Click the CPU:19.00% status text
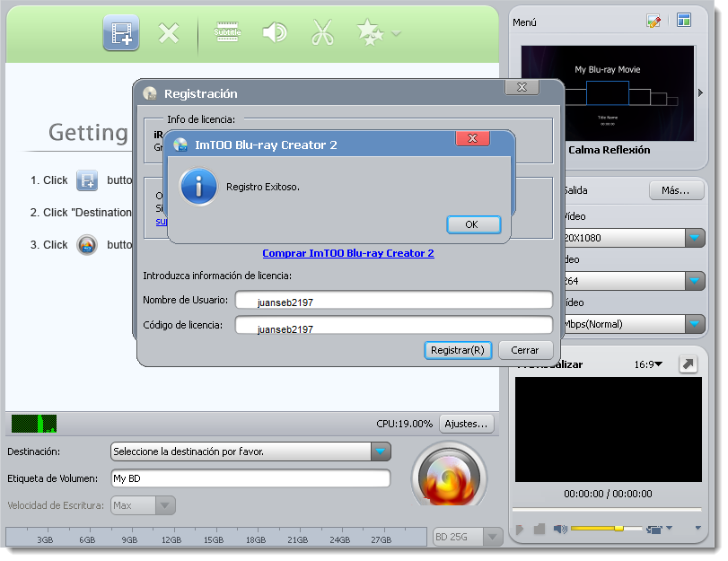This screenshot has height=561, width=728. point(404,424)
